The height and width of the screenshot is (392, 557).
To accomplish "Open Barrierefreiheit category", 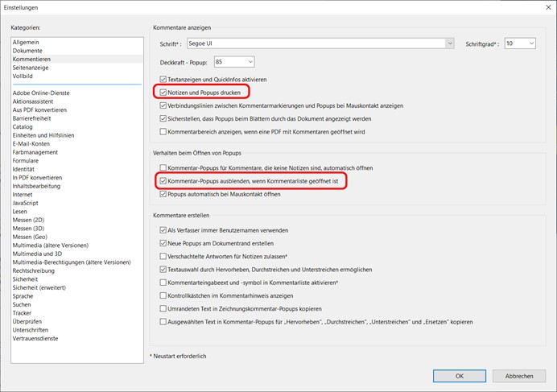I will [32, 118].
